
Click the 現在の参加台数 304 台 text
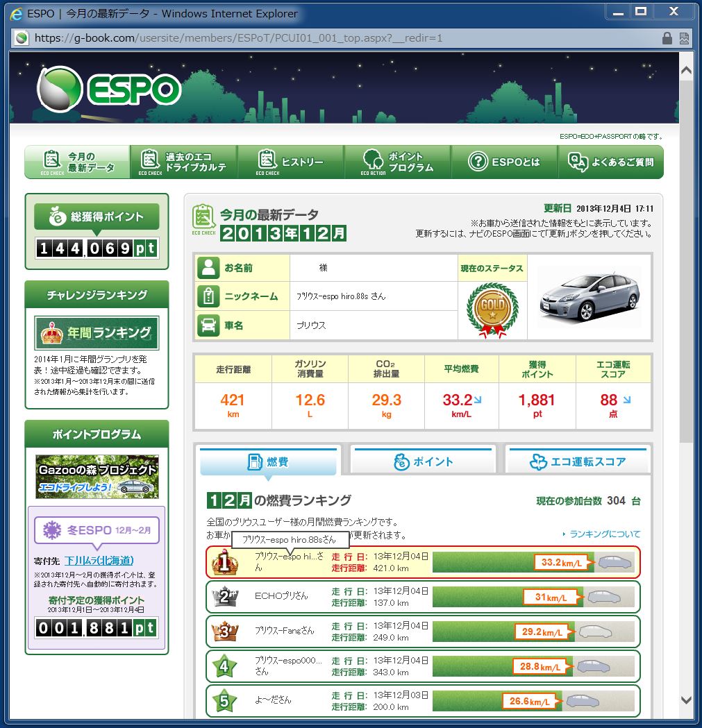(589, 500)
